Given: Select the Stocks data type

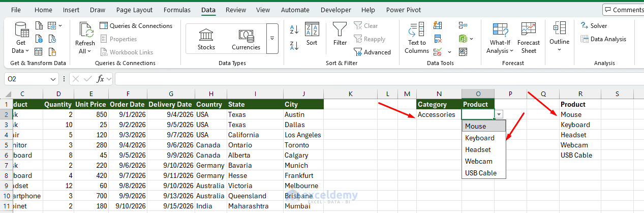Looking at the screenshot, I should 206,39.
